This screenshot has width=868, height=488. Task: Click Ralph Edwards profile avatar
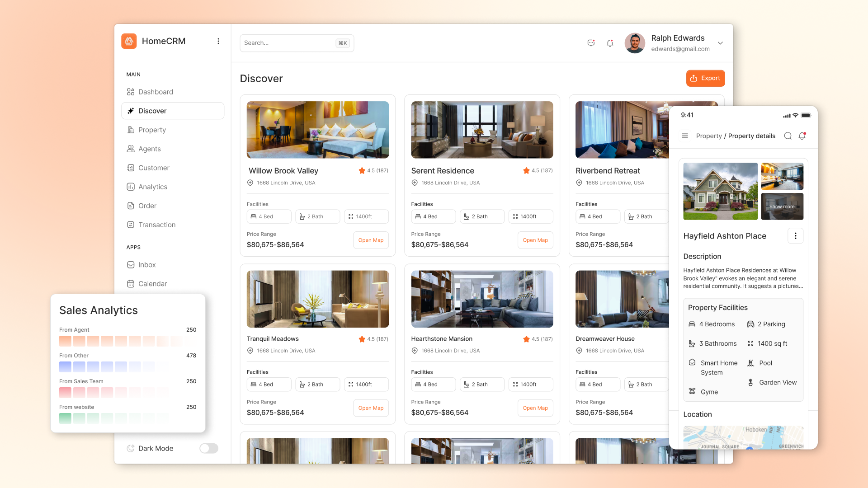click(635, 43)
